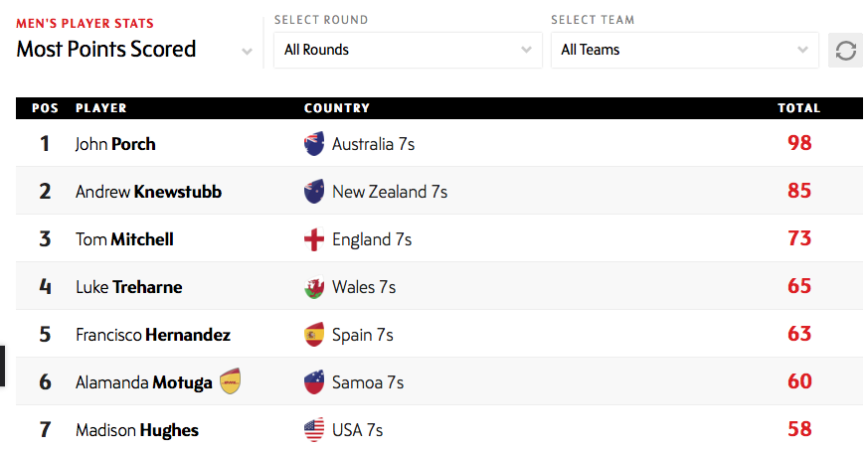Click the New Zealand 7s flag icon

point(314,192)
